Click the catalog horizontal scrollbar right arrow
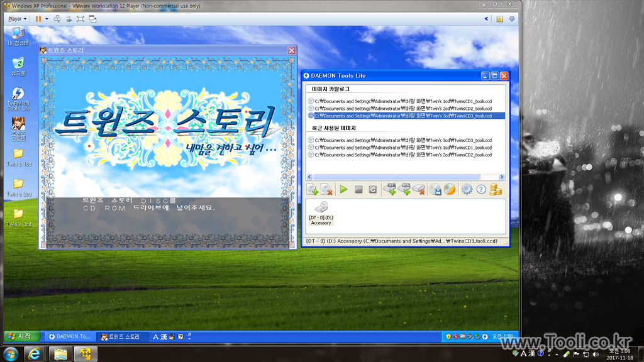 point(502,177)
